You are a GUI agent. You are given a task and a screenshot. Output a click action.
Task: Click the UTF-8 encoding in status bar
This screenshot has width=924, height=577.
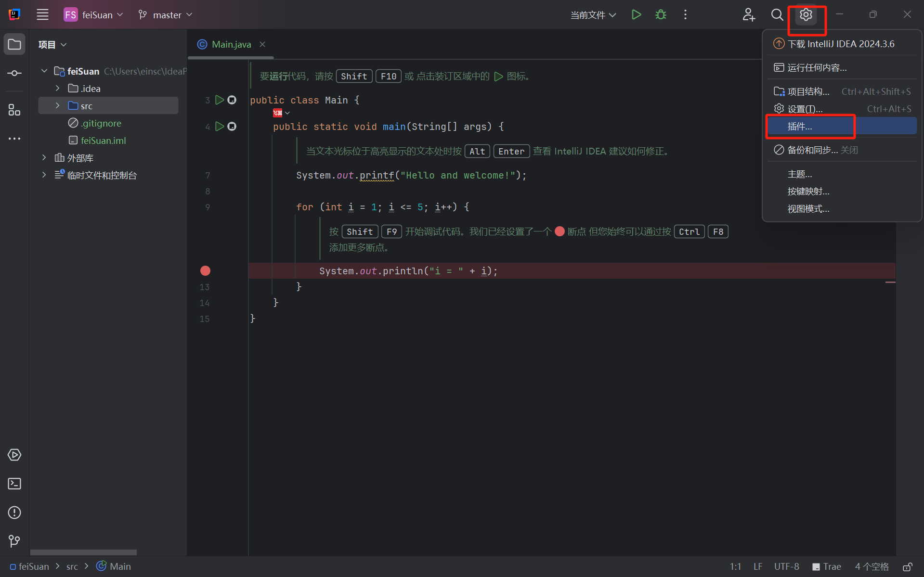pyautogui.click(x=786, y=567)
